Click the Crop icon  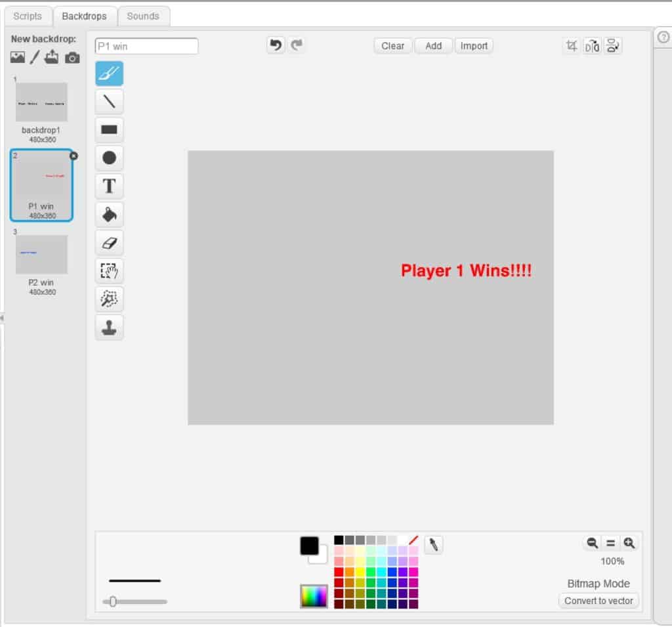(x=572, y=46)
